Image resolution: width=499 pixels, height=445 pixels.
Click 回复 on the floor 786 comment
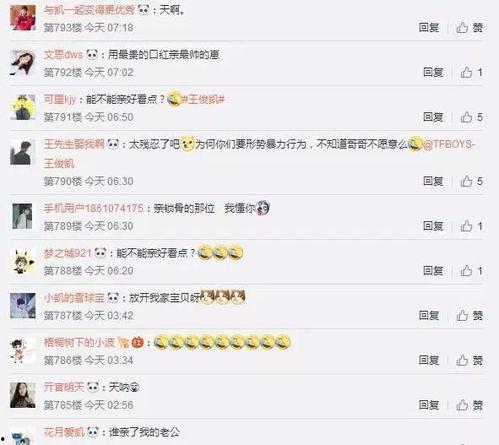coord(429,360)
